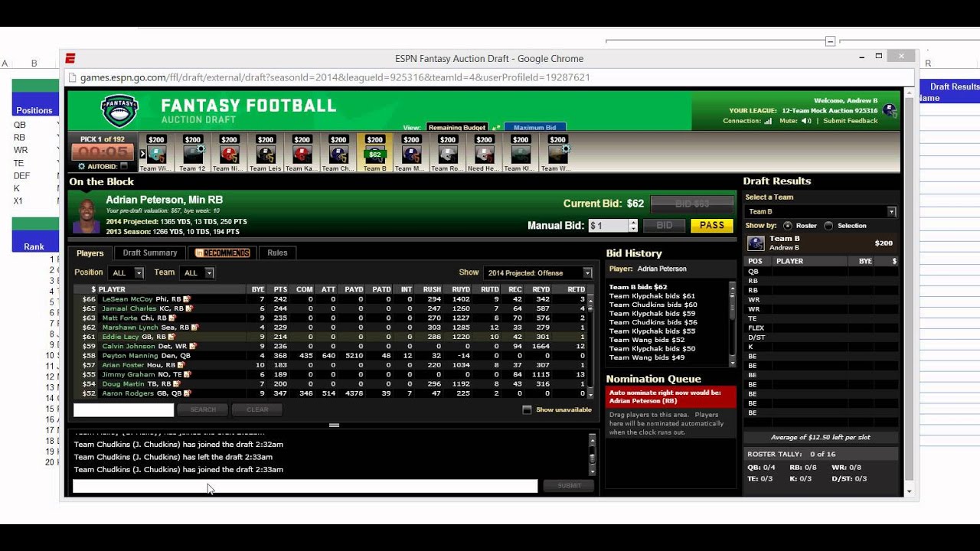
Task: Open player news icon next to Jamaal Charles
Action: pos(188,308)
